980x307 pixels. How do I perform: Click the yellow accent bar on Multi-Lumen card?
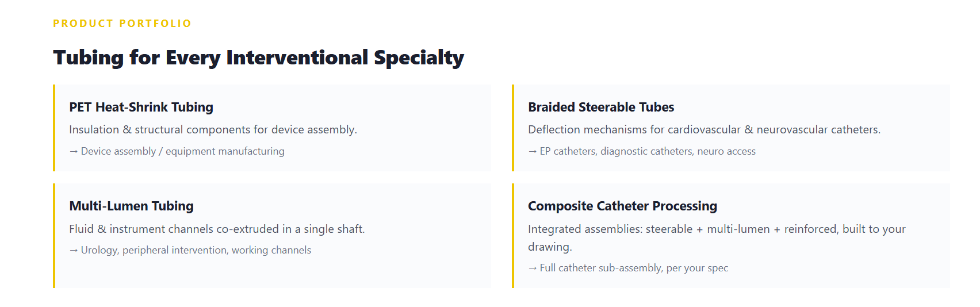pyautogui.click(x=54, y=236)
